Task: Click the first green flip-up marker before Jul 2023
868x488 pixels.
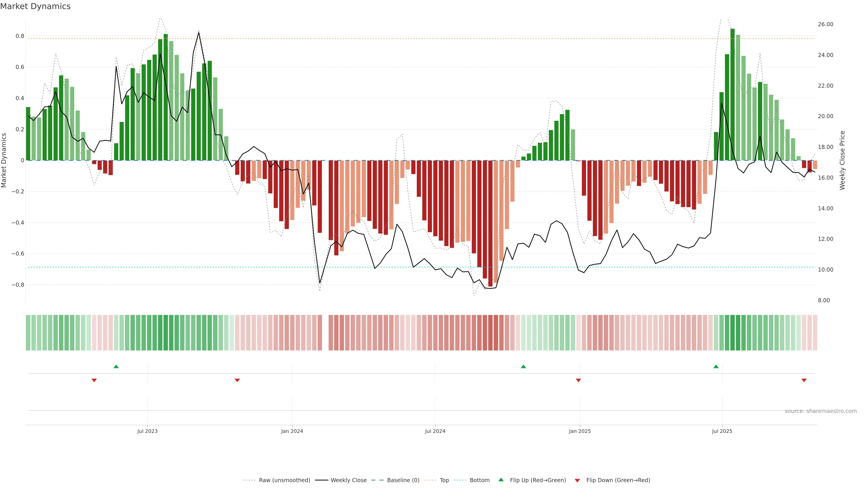Action: click(116, 366)
